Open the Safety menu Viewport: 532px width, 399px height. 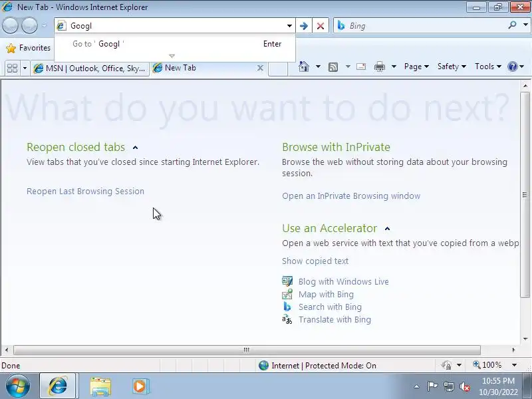(x=452, y=66)
